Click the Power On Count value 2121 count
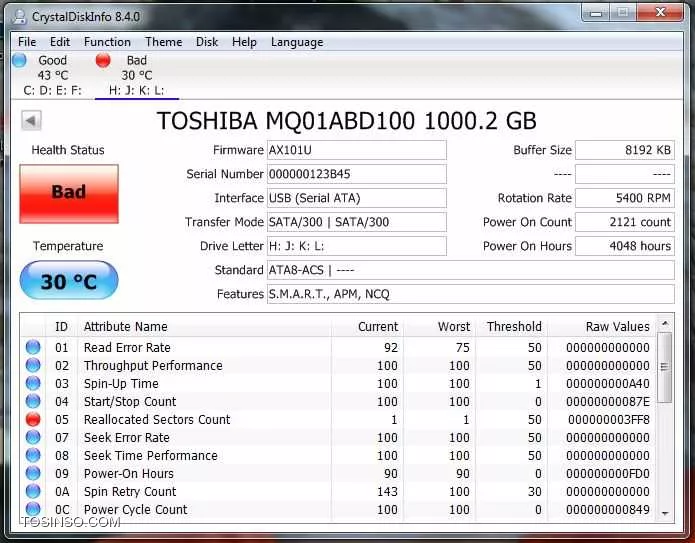The image size is (695, 543). point(625,222)
